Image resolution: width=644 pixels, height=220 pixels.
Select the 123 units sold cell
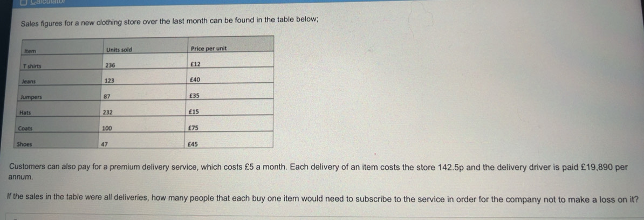[109, 81]
